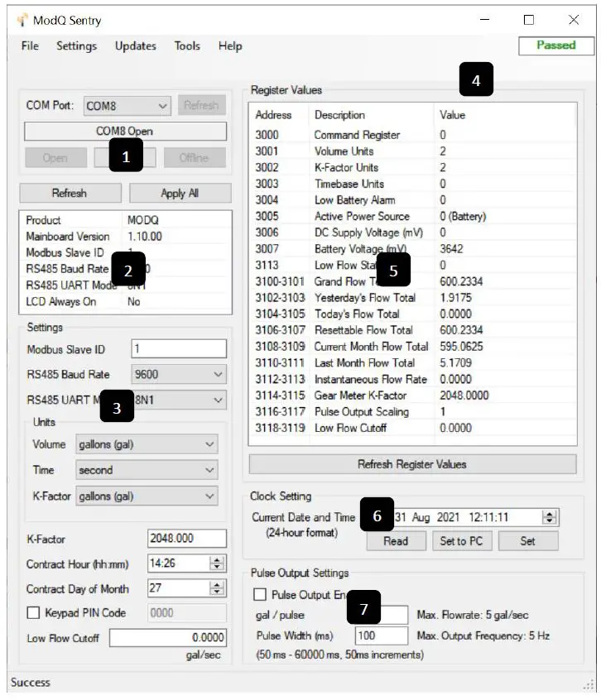The height and width of the screenshot is (700, 601).
Task: Select the Timebase Units register row
Action: pyautogui.click(x=412, y=184)
